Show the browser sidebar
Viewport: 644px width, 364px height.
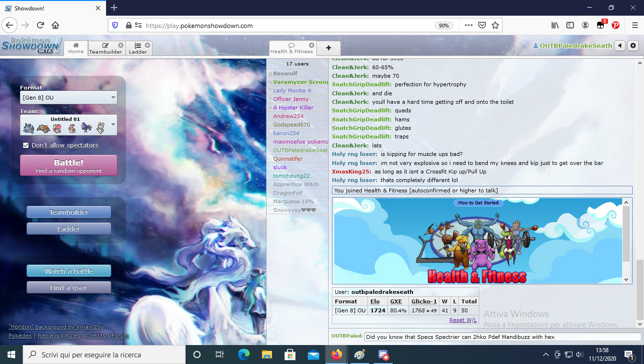pos(570,25)
